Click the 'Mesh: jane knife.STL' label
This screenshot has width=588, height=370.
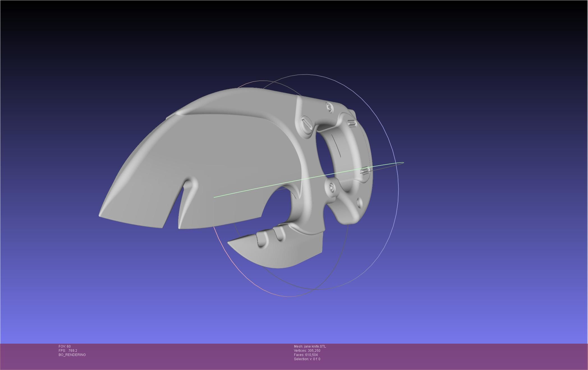[310, 346]
